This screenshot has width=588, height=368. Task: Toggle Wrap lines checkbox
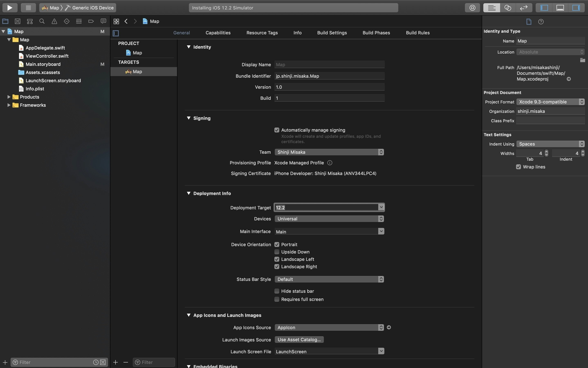[x=518, y=167]
